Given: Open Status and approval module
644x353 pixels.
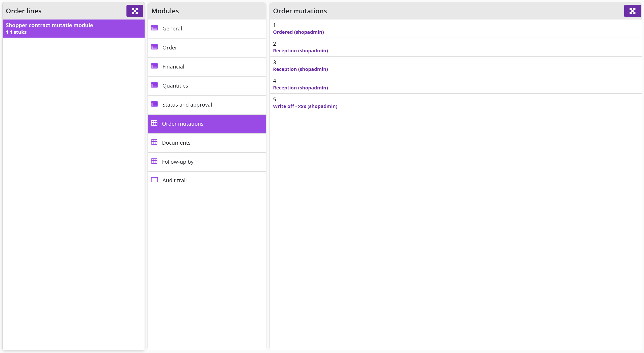Looking at the screenshot, I should pos(207,105).
